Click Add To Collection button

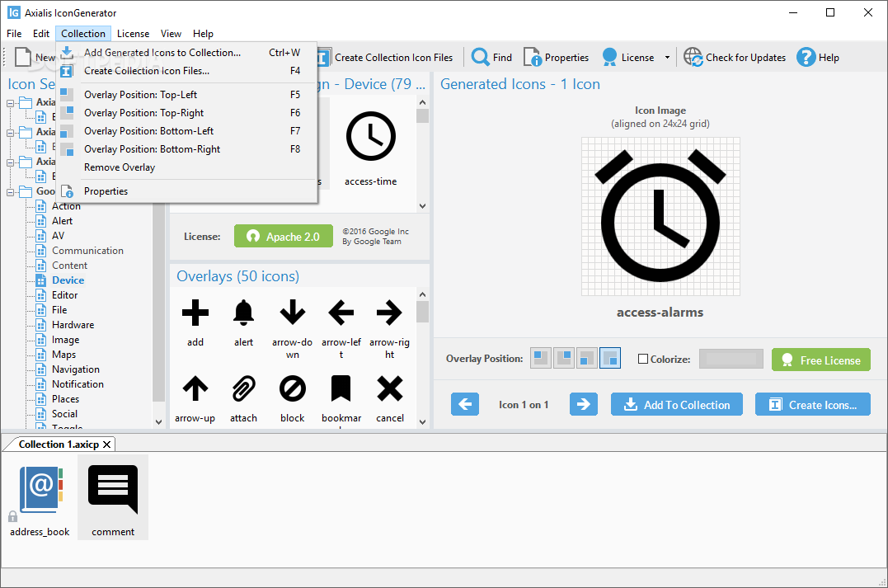pyautogui.click(x=677, y=404)
